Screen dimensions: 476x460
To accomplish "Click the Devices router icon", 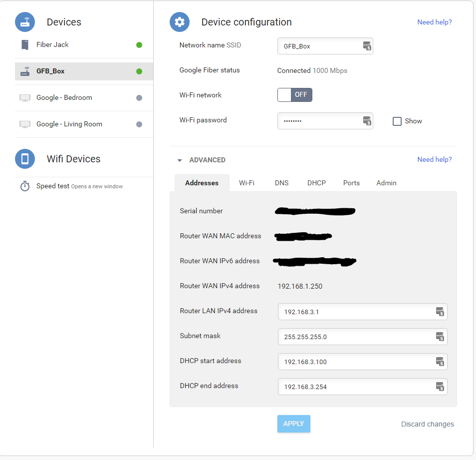I will click(25, 22).
